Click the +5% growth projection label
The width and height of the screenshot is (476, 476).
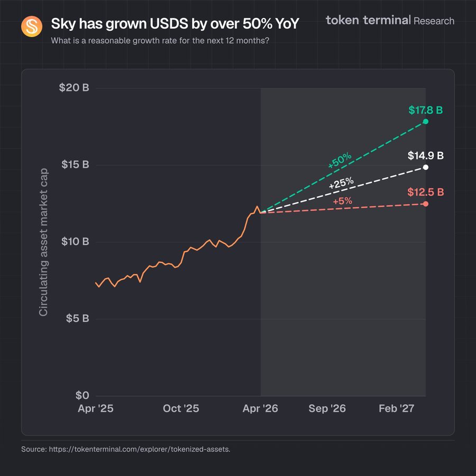(342, 202)
